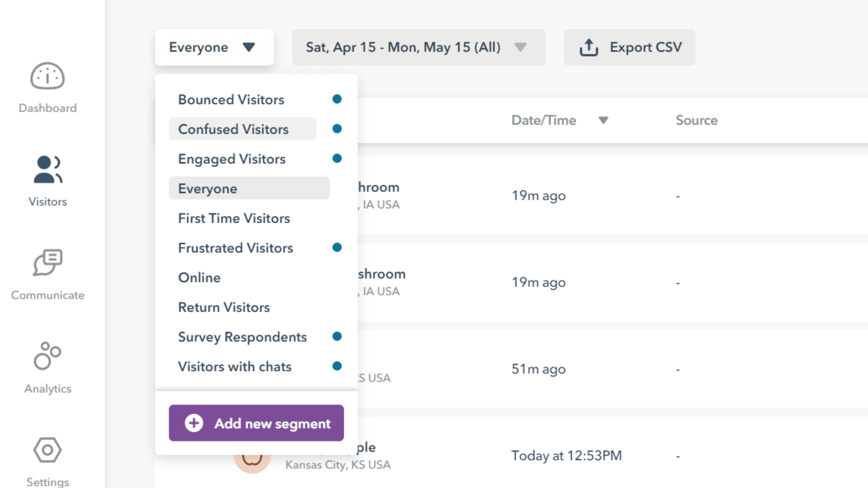Click the blue dot beside Visitors with chats
Viewport: 868px width, 488px height.
point(337,366)
